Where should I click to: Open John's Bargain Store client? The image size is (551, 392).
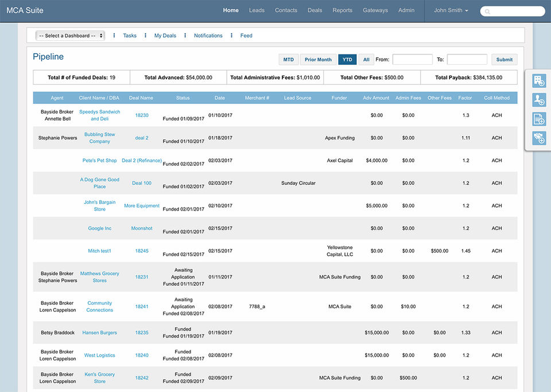pos(99,205)
